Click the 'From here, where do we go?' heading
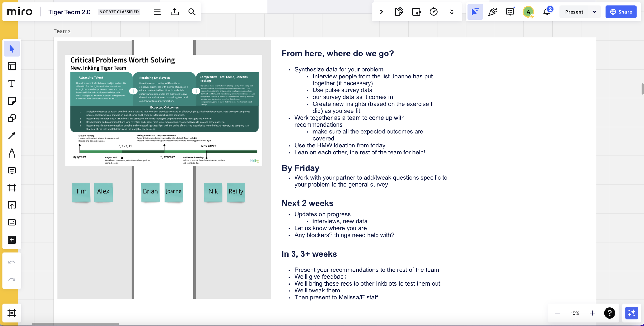This screenshot has width=644, height=326. (x=337, y=53)
